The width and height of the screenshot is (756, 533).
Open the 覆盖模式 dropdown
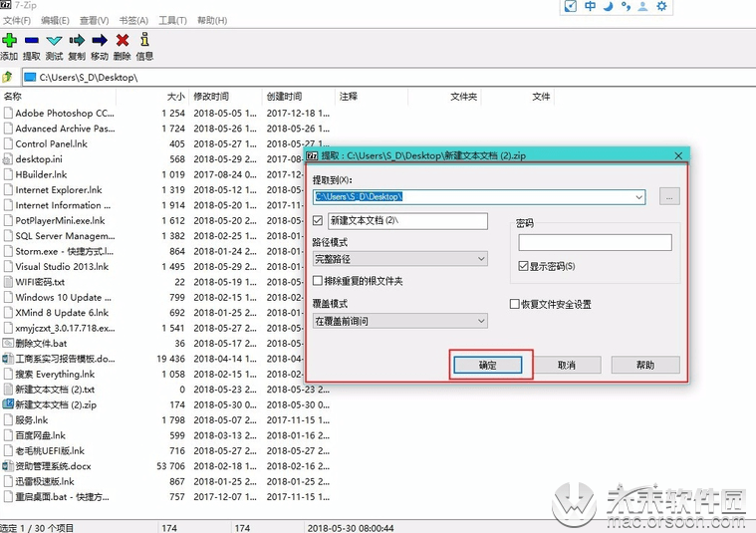[x=399, y=321]
